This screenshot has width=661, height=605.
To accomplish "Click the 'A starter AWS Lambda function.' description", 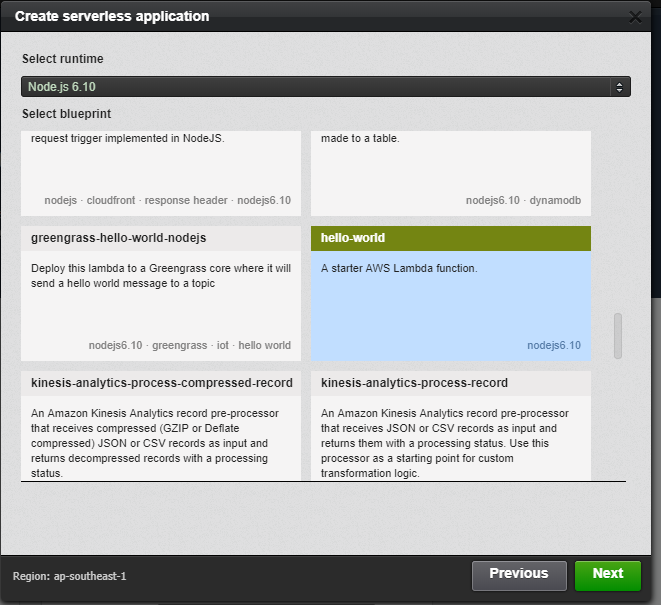I will pyautogui.click(x=399, y=268).
